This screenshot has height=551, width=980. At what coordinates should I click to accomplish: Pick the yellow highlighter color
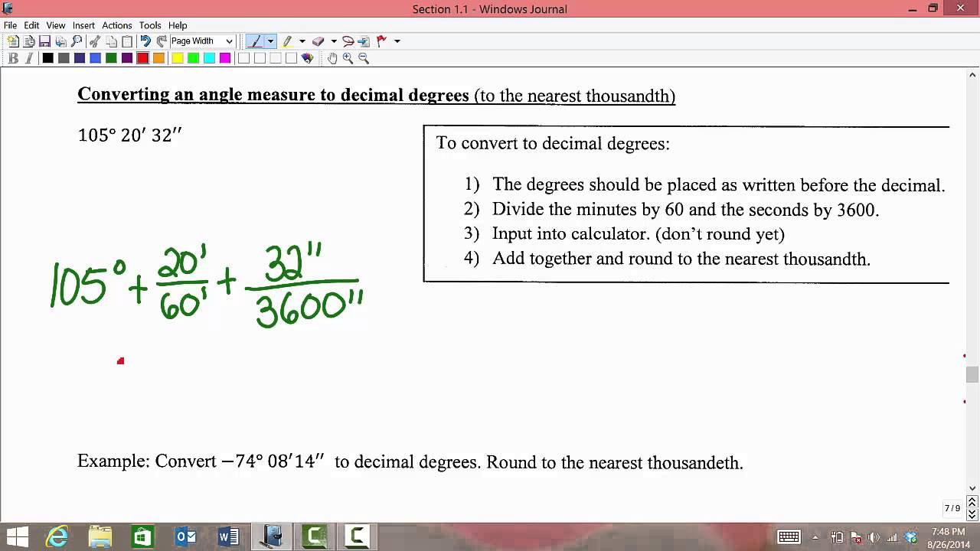pos(178,58)
